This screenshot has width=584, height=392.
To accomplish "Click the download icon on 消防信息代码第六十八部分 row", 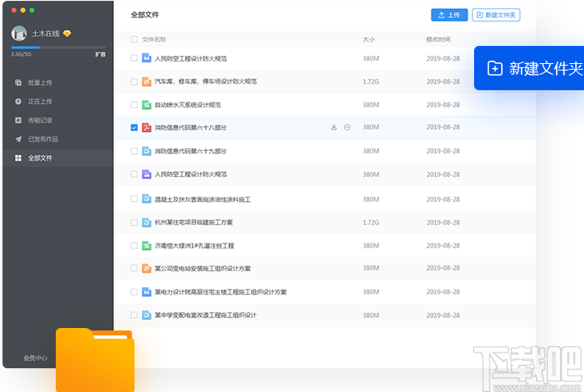I will pos(334,127).
